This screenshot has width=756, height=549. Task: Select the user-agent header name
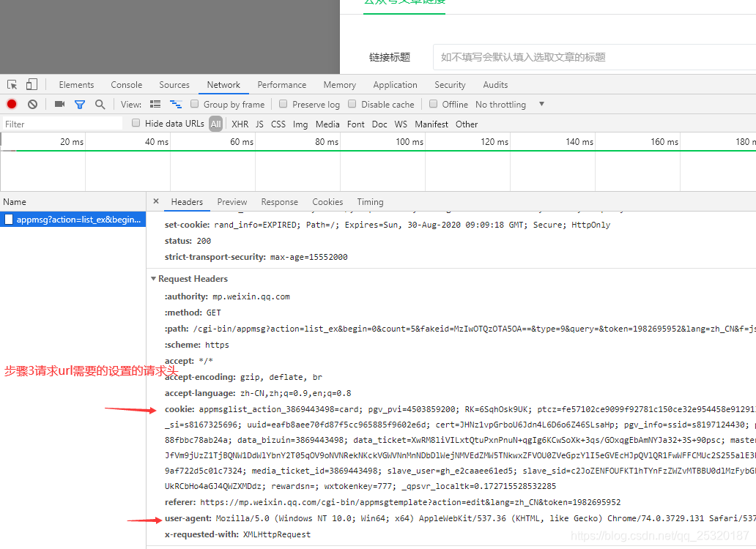[188, 518]
